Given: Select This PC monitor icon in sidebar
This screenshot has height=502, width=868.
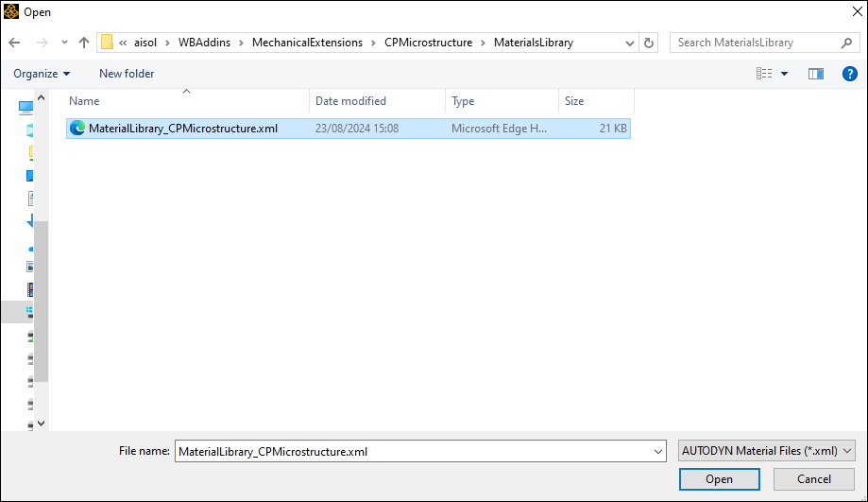Looking at the screenshot, I should pos(26,107).
